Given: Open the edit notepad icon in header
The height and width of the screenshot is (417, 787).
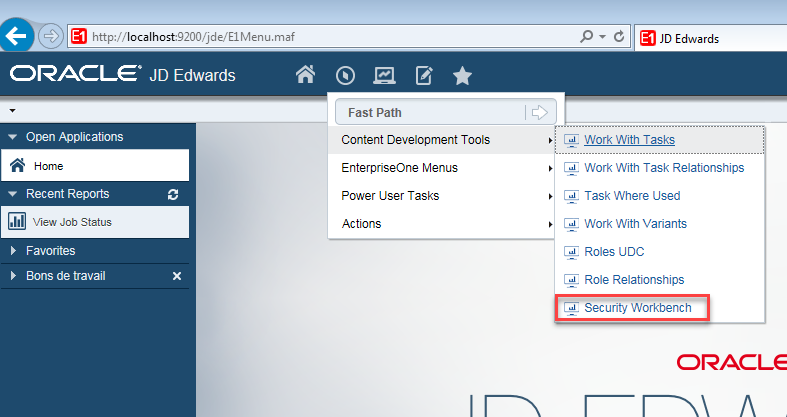Looking at the screenshot, I should click(x=424, y=76).
